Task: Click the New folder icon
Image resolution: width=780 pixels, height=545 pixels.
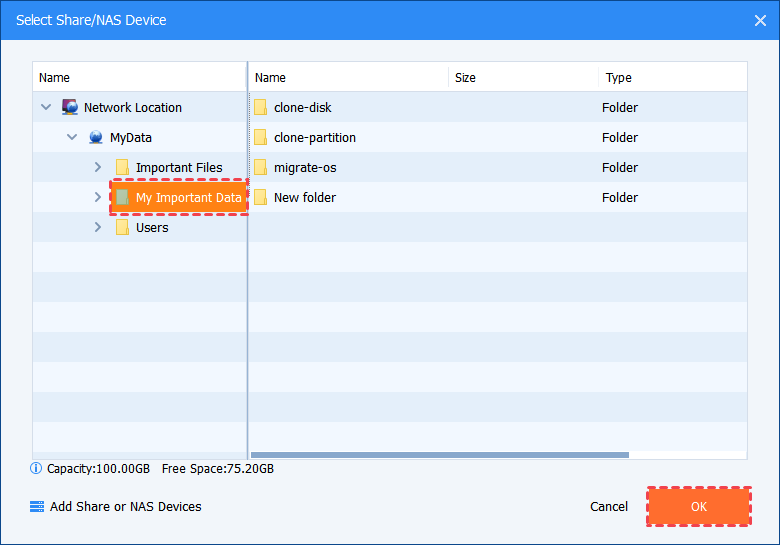Action: (x=260, y=197)
